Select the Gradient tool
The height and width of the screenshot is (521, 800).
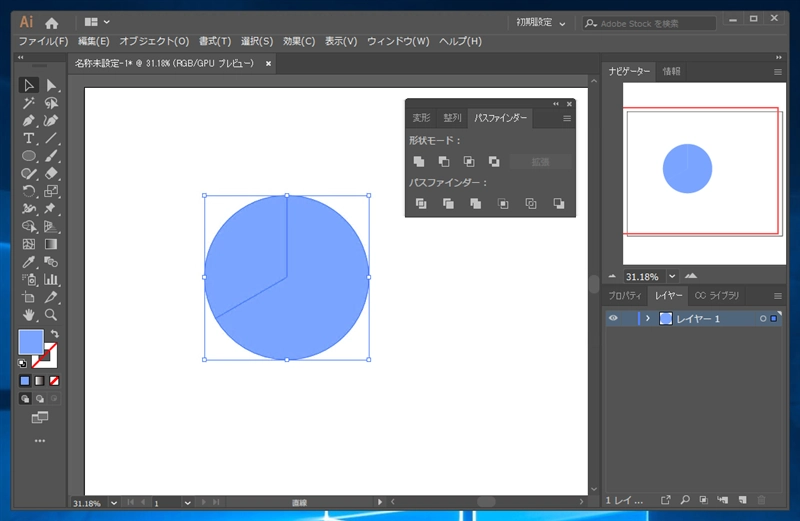[51, 244]
